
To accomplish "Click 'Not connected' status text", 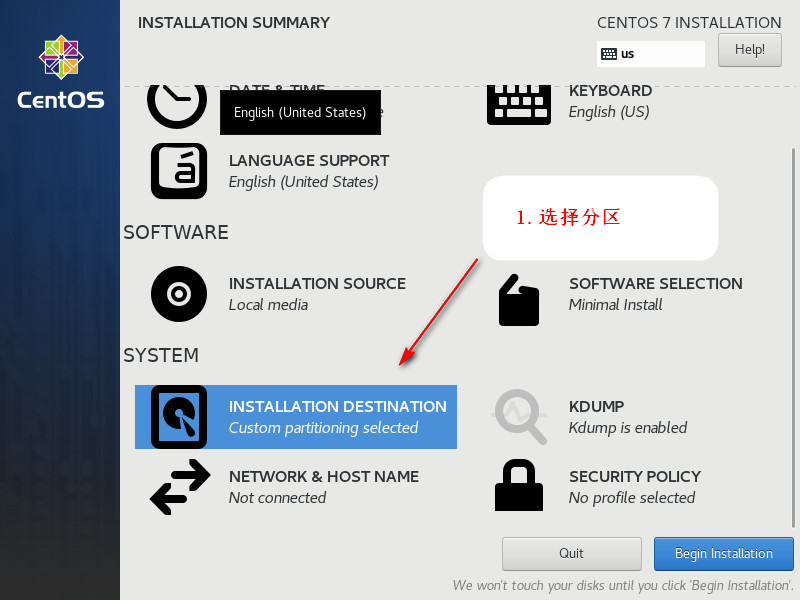I will tap(277, 498).
